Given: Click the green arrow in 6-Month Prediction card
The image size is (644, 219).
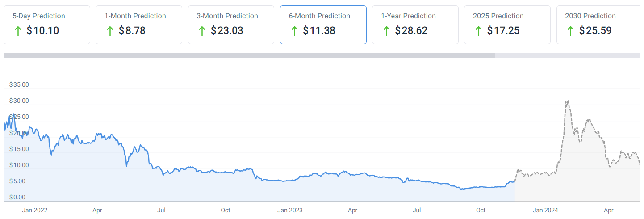Looking at the screenshot, I should (x=294, y=31).
